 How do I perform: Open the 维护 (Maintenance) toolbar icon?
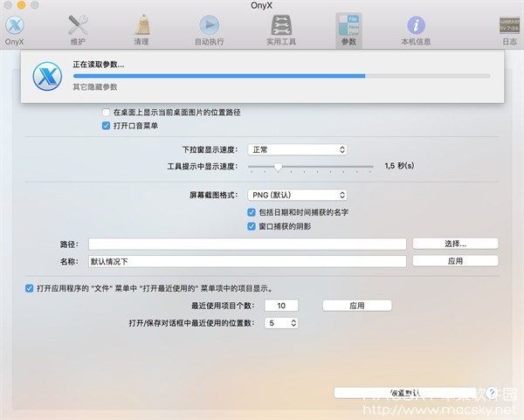(78, 30)
